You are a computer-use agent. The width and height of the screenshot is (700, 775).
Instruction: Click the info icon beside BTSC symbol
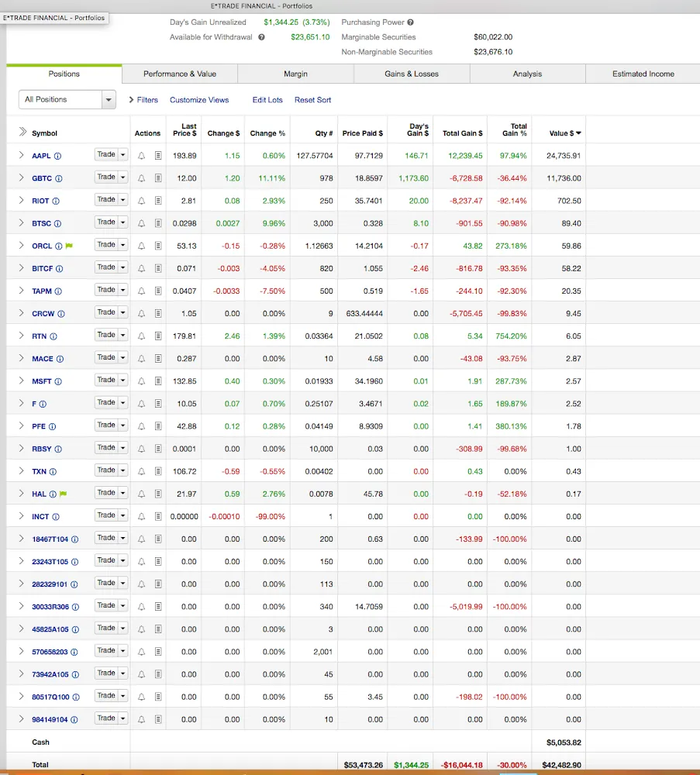point(57,223)
